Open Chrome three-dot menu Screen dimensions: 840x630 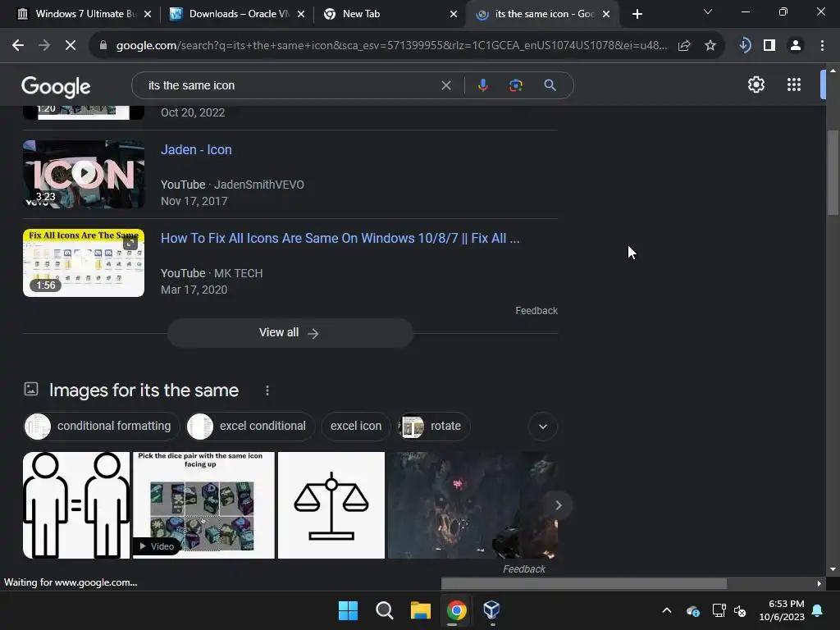pyautogui.click(x=822, y=46)
